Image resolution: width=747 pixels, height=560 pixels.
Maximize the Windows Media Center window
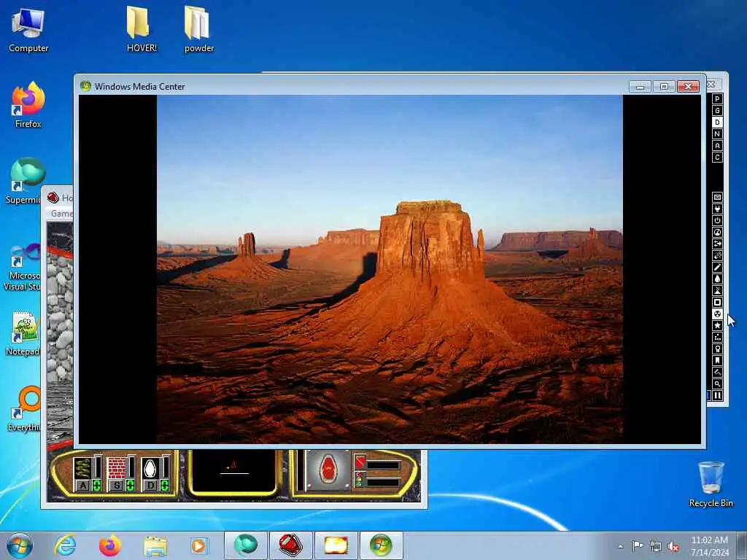click(664, 86)
